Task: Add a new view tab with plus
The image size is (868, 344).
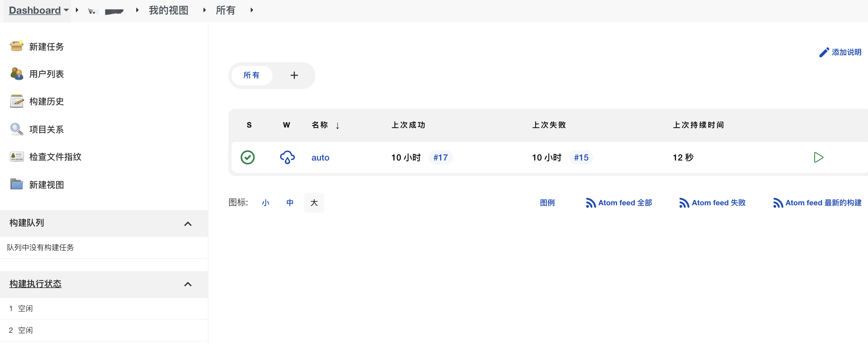Action: coord(294,75)
